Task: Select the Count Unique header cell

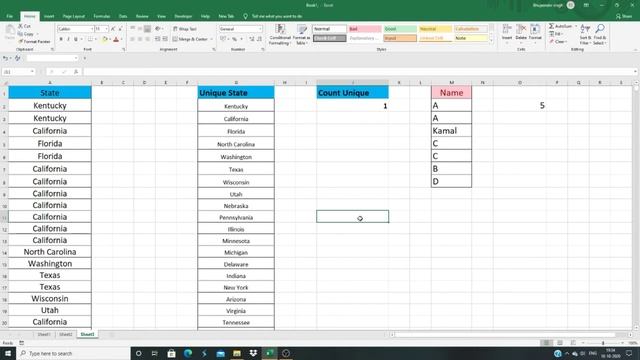Action: (353, 93)
